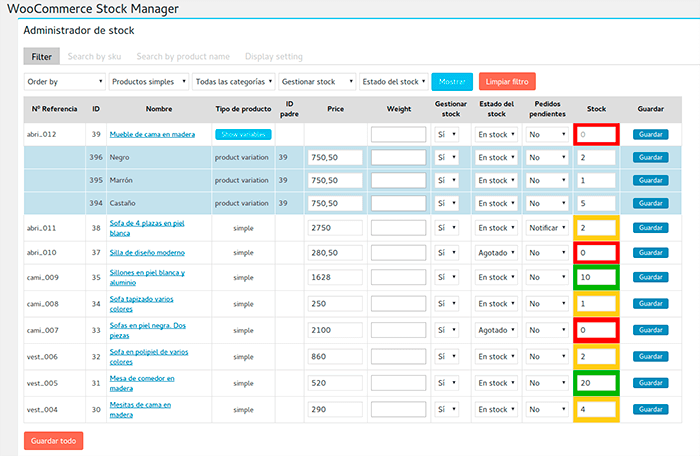Screen dimensions: 700x456
Task: Click the yellow stock field for vest_004
Action: coord(596,409)
